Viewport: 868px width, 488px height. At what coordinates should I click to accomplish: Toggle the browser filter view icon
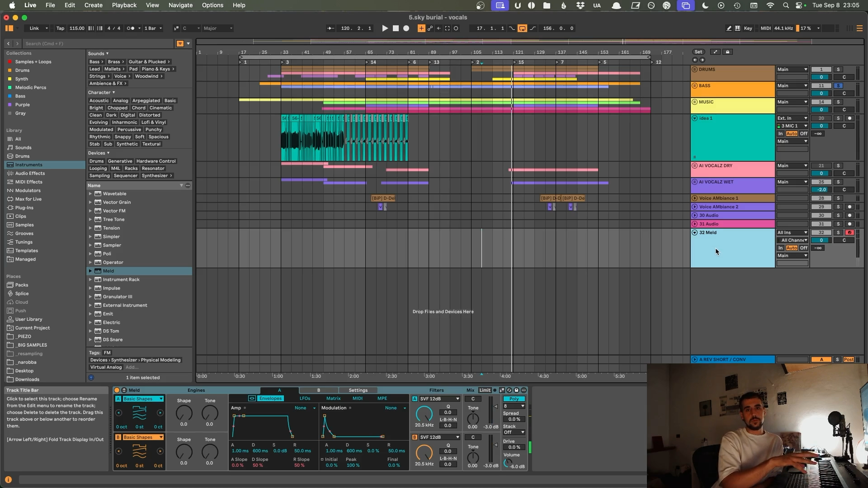point(180,43)
